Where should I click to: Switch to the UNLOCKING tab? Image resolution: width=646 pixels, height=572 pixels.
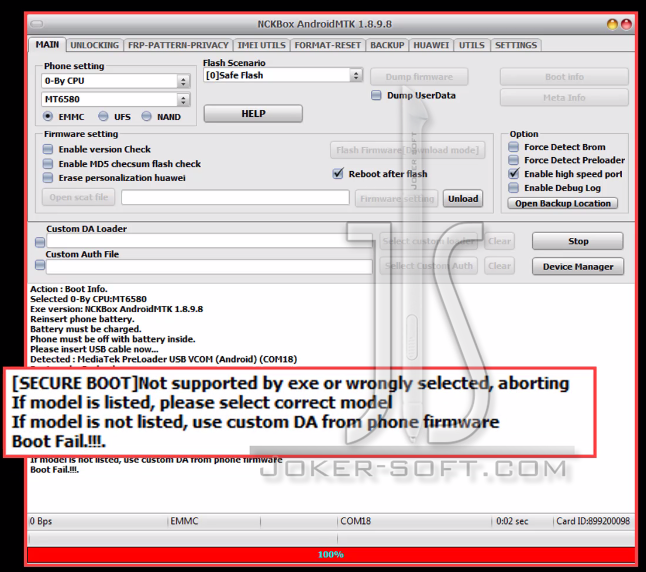(94, 45)
